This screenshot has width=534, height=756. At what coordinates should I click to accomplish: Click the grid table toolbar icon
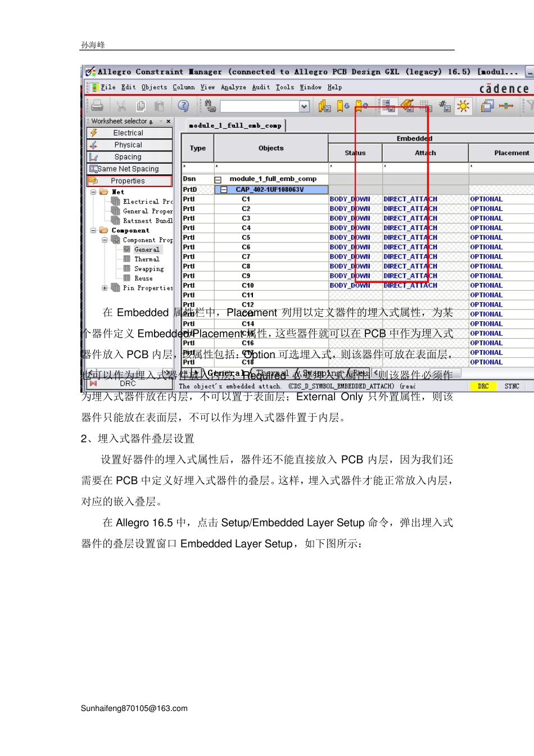coord(426,106)
